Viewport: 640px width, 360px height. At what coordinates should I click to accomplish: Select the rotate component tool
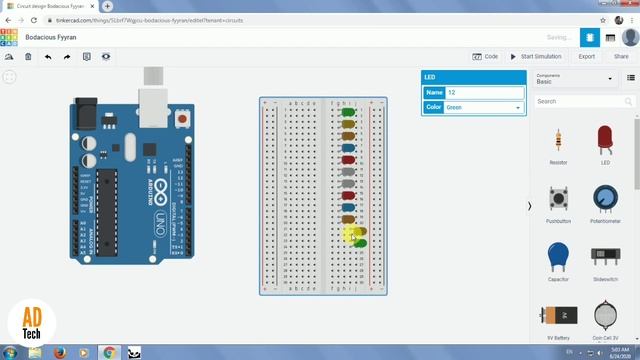9,57
